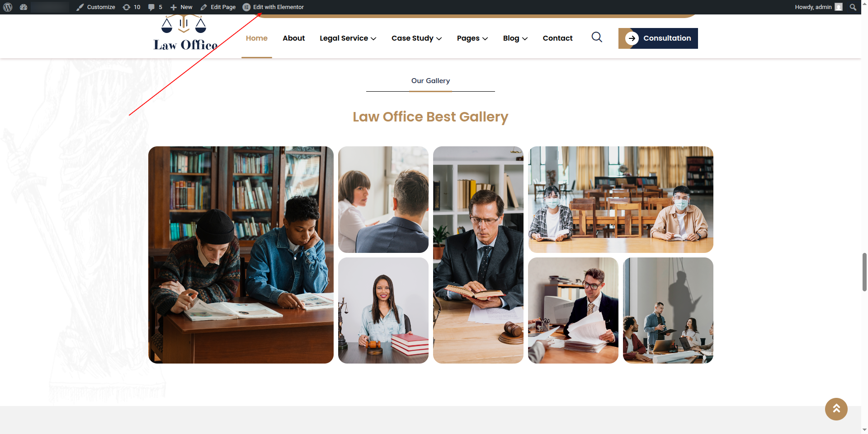
Task: Open the About menu item
Action: pyautogui.click(x=294, y=38)
